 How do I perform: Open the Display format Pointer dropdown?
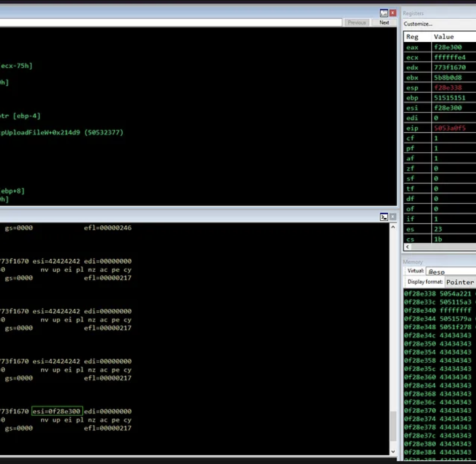[x=460, y=282]
